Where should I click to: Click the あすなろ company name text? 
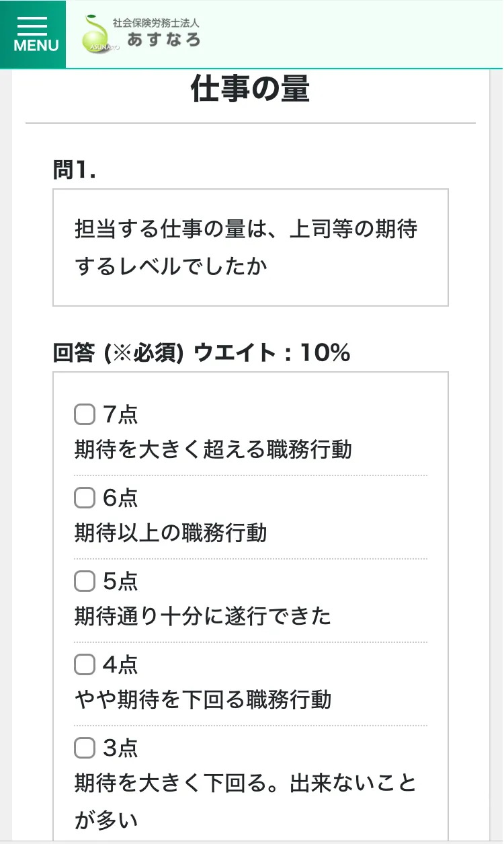click(x=163, y=40)
